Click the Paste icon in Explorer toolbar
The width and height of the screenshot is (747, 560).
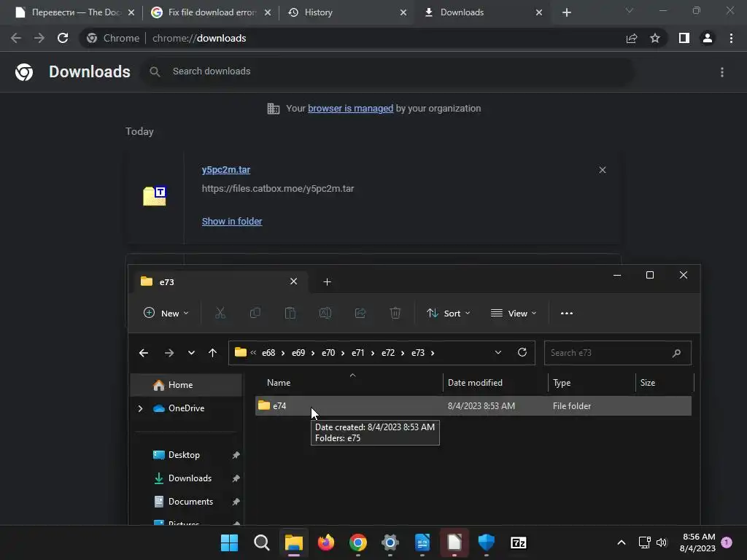click(x=290, y=314)
